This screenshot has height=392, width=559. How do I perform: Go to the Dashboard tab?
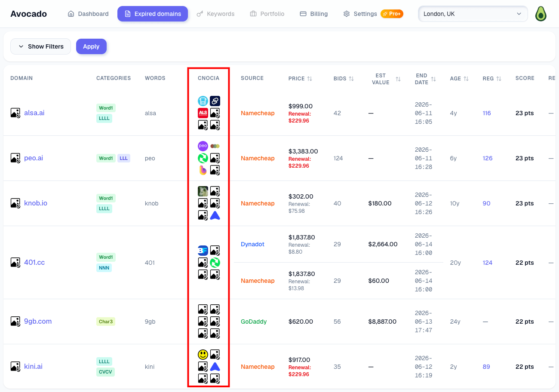tap(88, 14)
